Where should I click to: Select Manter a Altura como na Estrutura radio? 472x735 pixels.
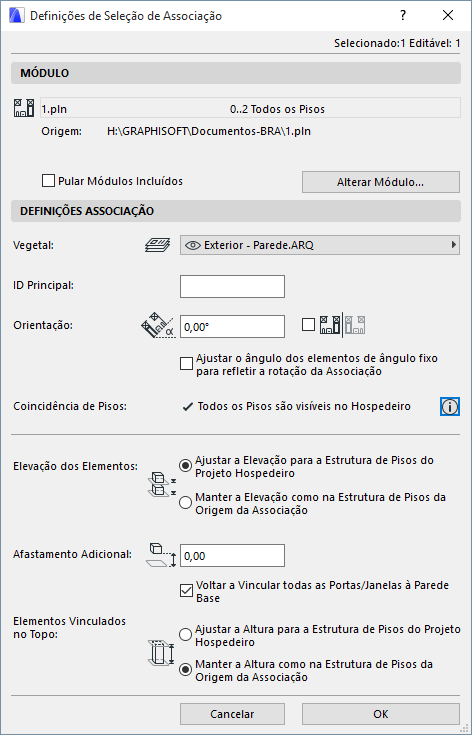186,670
